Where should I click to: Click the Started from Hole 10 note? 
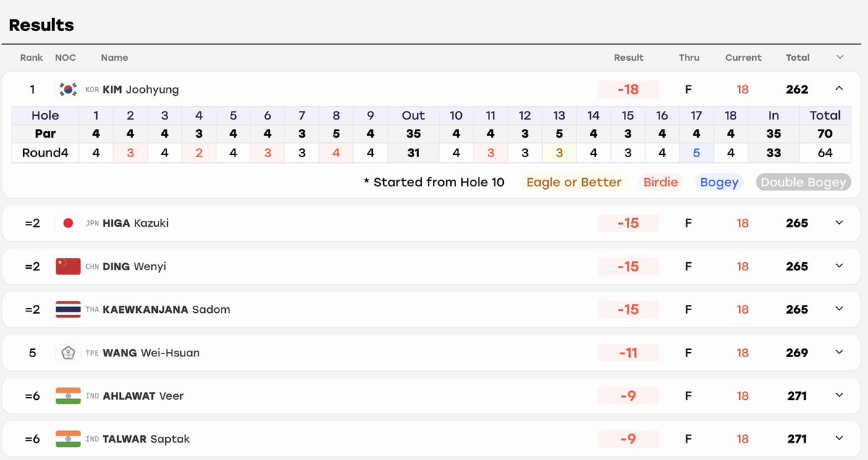(434, 183)
